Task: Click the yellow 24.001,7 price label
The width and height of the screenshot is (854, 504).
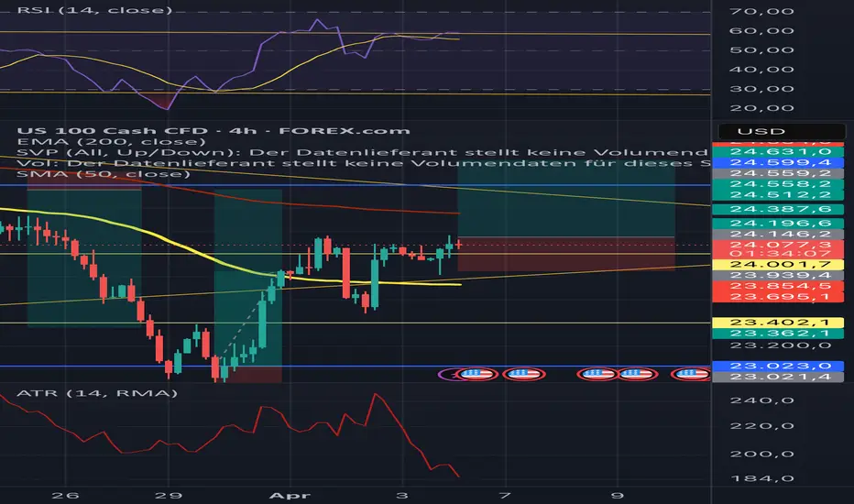Action: tap(778, 264)
